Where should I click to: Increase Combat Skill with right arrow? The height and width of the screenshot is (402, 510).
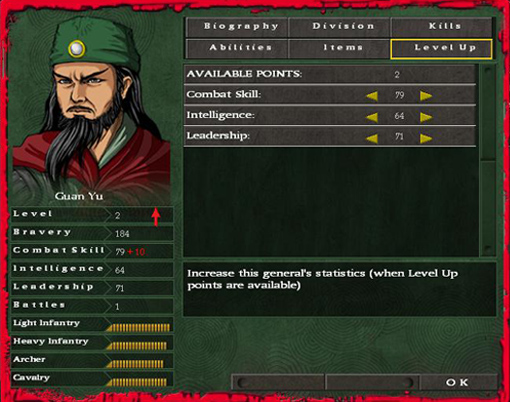click(426, 96)
